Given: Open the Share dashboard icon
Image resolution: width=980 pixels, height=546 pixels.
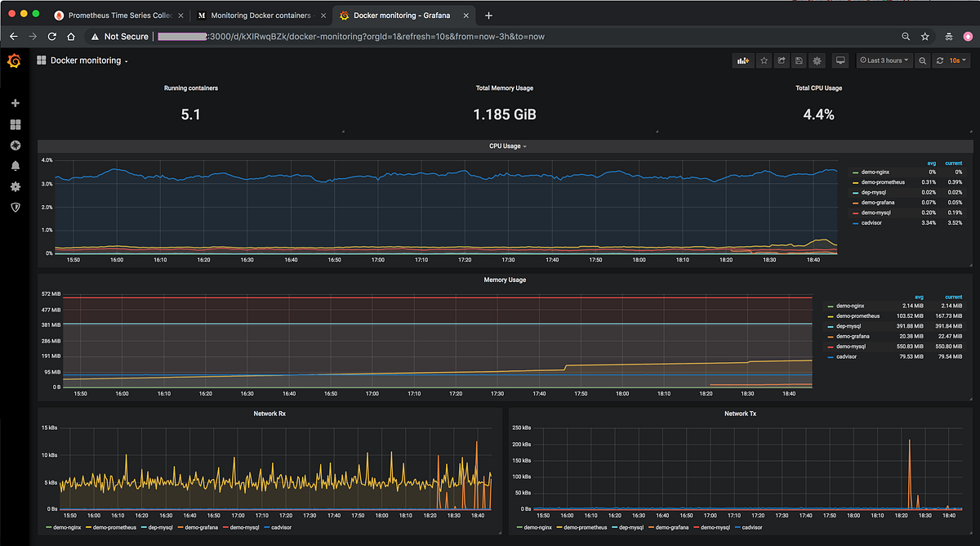Looking at the screenshot, I should [x=781, y=60].
